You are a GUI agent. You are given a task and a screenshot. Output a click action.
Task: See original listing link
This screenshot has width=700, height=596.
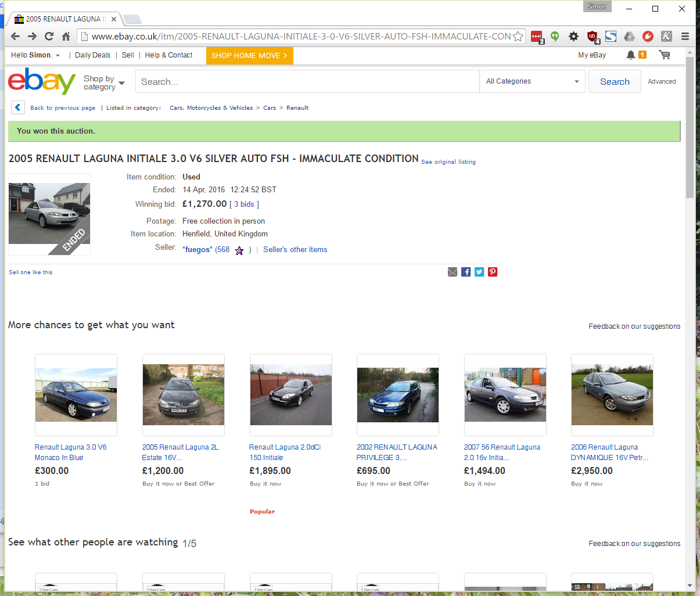[448, 162]
